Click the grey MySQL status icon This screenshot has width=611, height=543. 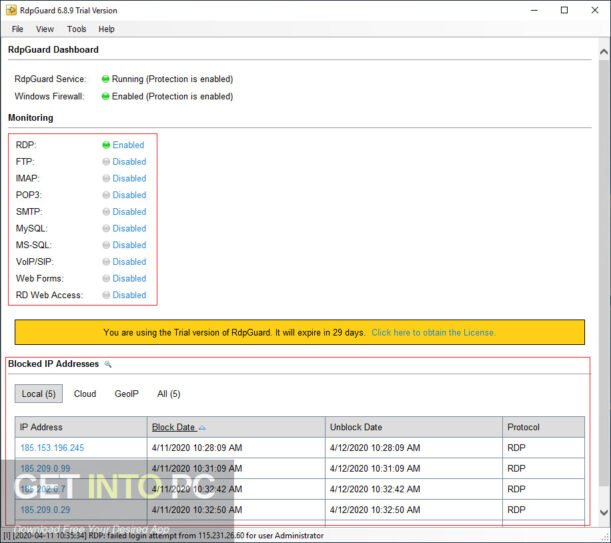(x=106, y=228)
